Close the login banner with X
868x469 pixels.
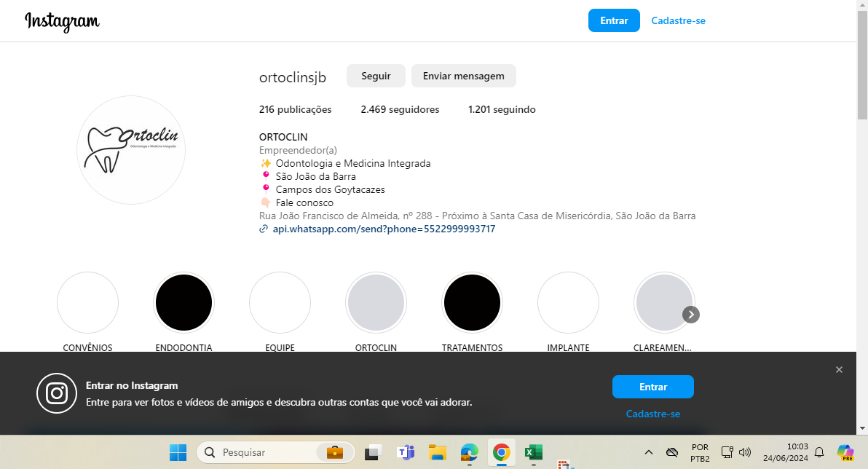(x=839, y=369)
